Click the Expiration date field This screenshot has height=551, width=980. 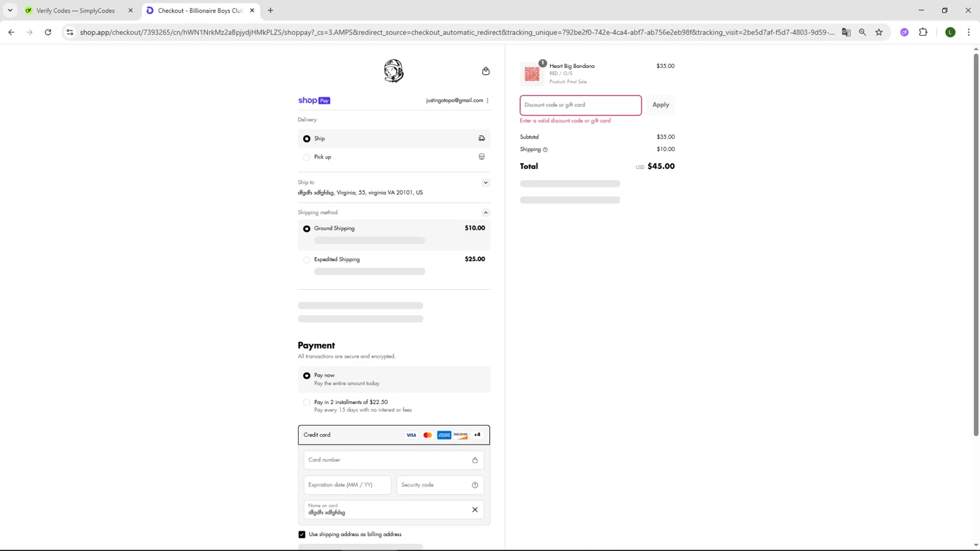click(x=348, y=485)
